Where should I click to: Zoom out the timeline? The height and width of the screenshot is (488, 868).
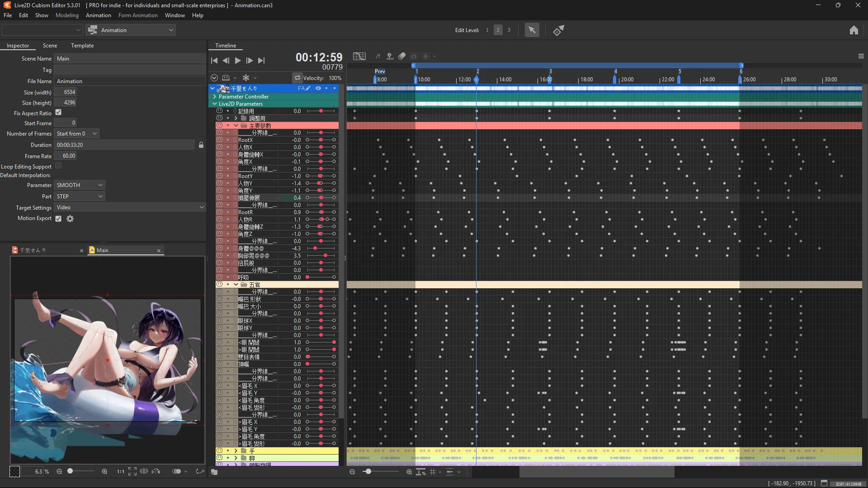(352, 472)
